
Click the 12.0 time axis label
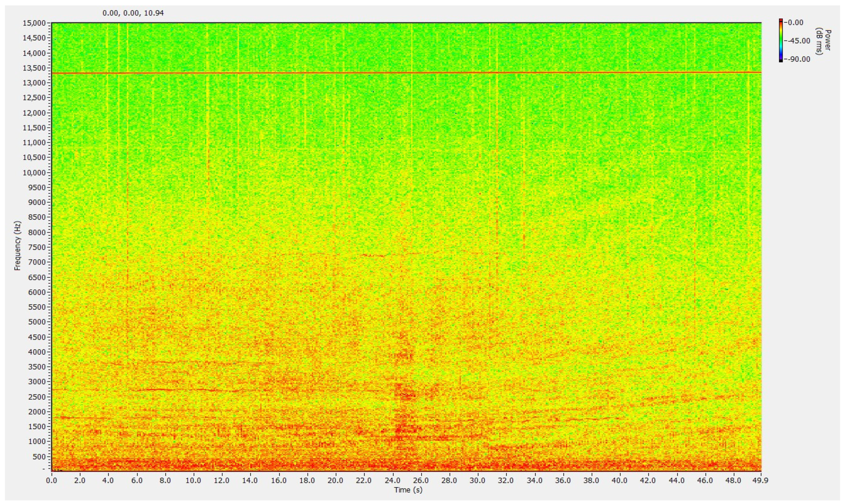(222, 481)
